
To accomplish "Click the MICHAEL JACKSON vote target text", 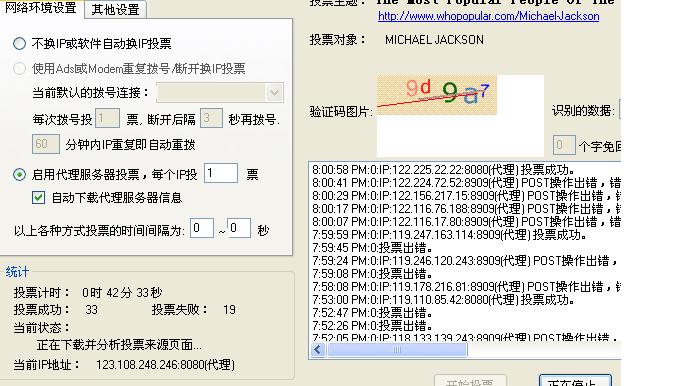I will tap(434, 40).
